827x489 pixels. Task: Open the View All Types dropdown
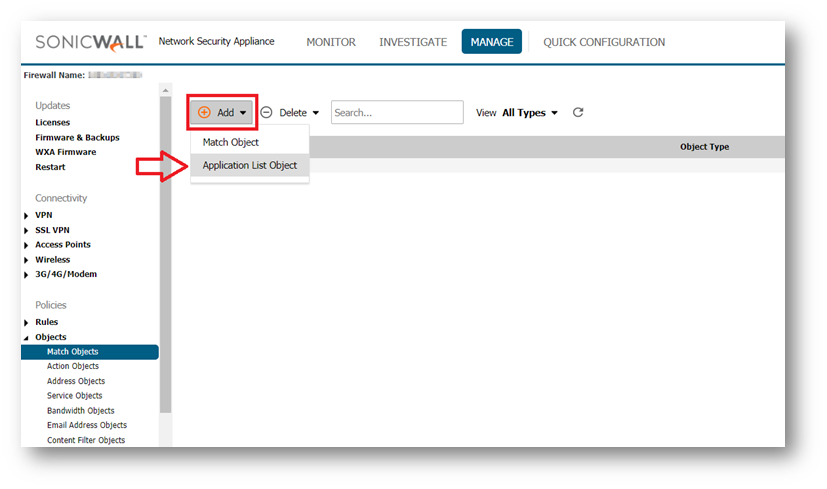pyautogui.click(x=529, y=113)
